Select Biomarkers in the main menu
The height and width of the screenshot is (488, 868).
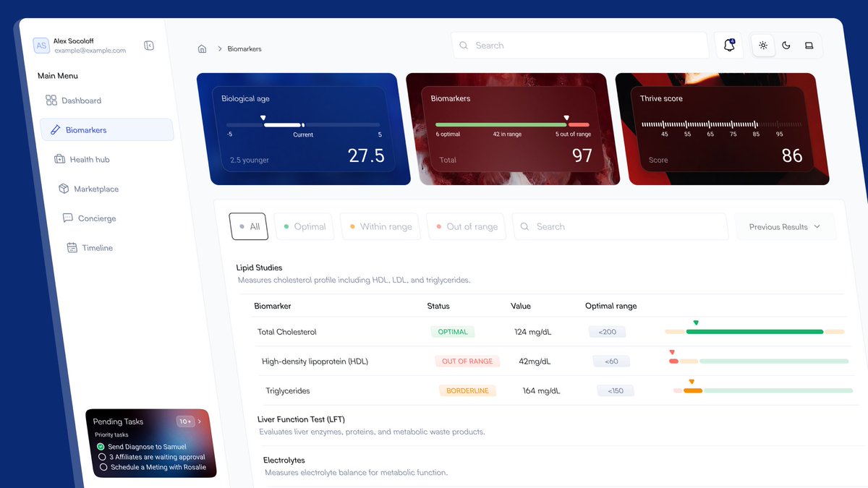(107, 130)
